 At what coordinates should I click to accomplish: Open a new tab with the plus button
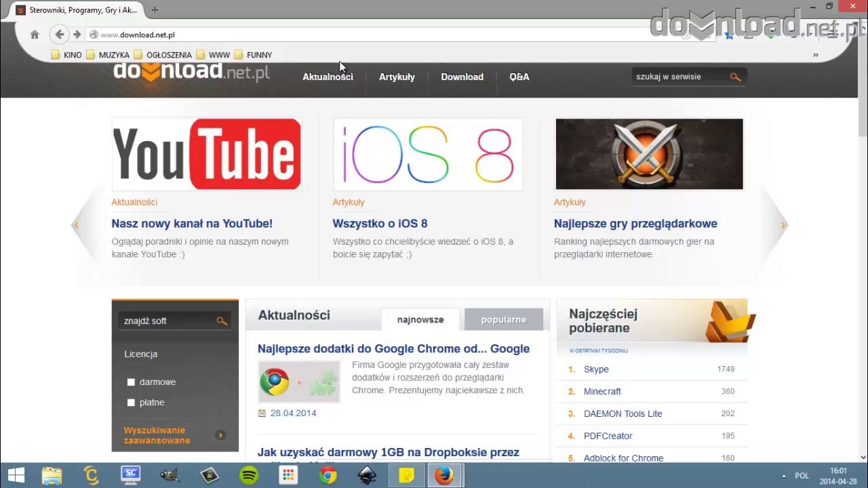pos(155,10)
